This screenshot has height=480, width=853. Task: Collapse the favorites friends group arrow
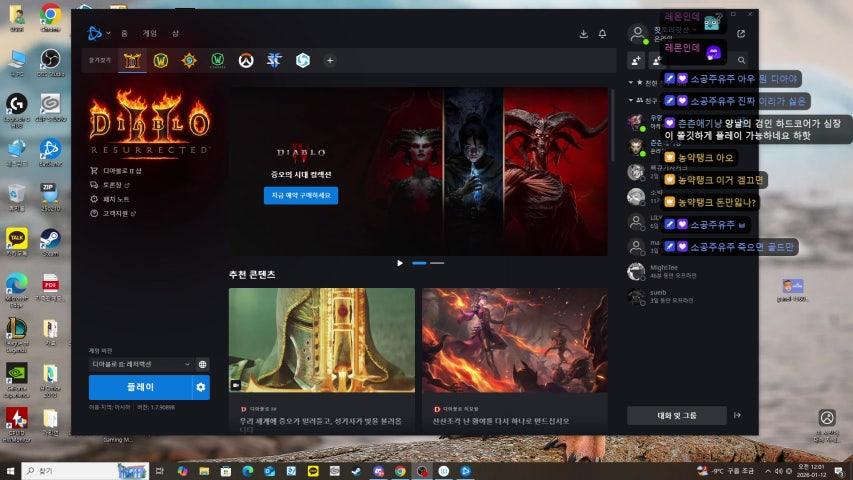coord(630,82)
